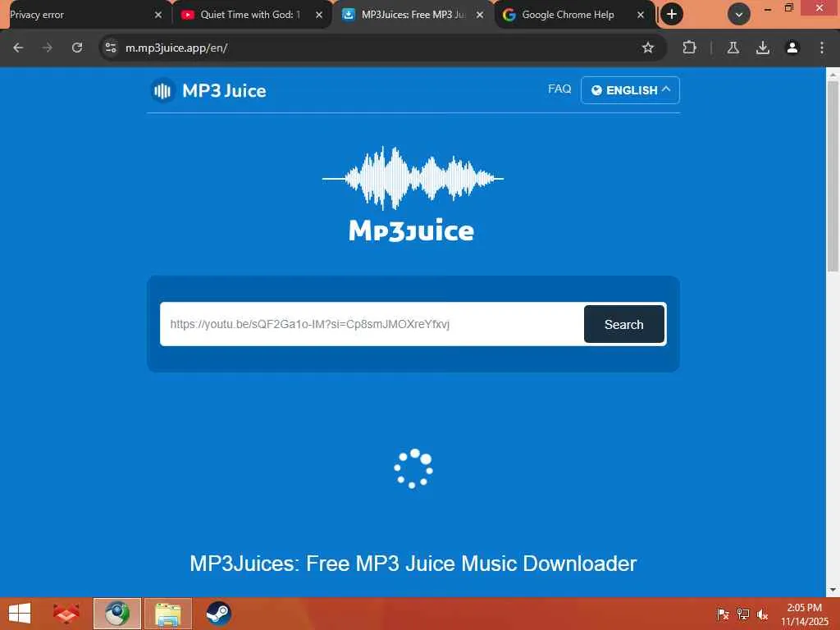Reload the MP3 Juice page

tap(77, 48)
